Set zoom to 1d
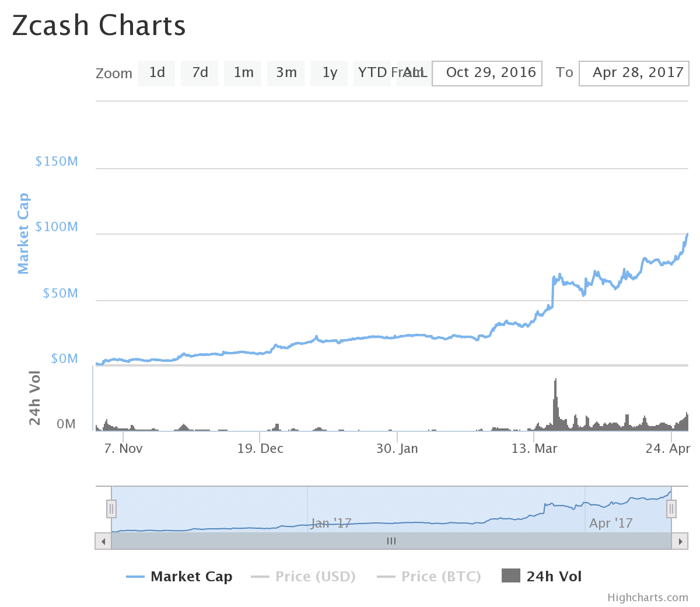 point(156,73)
